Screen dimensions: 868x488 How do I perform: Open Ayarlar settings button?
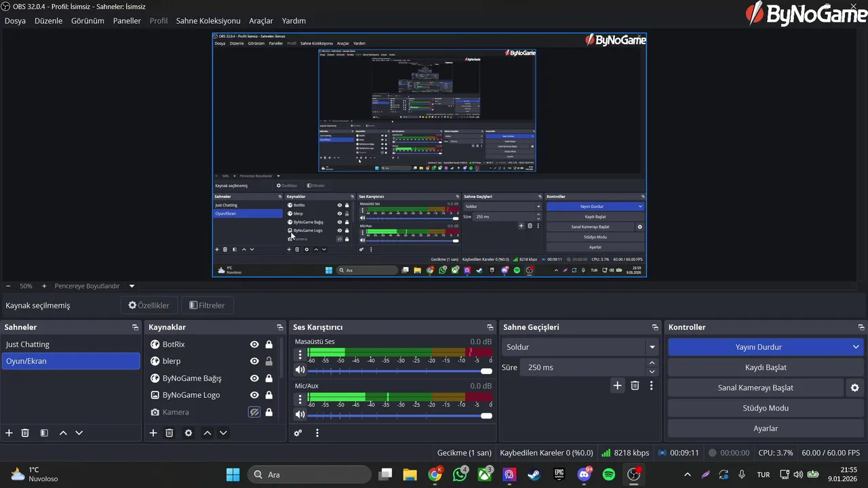[765, 428]
